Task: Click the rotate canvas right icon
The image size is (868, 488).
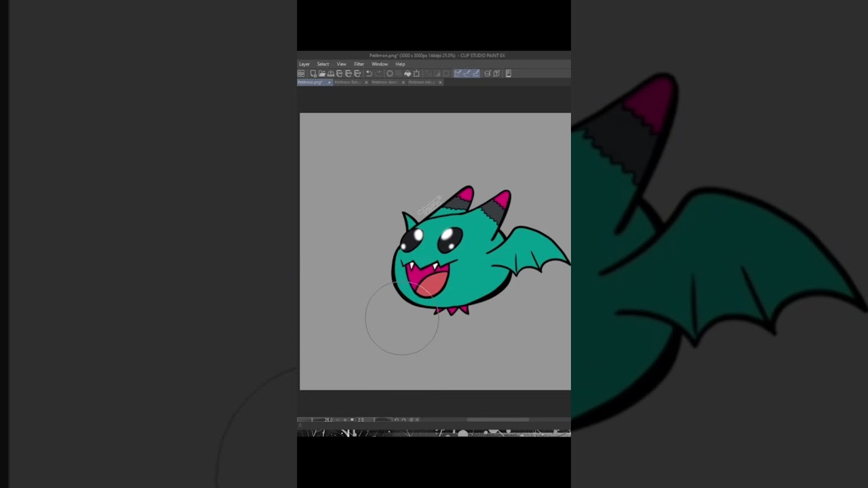Action: click(403, 420)
